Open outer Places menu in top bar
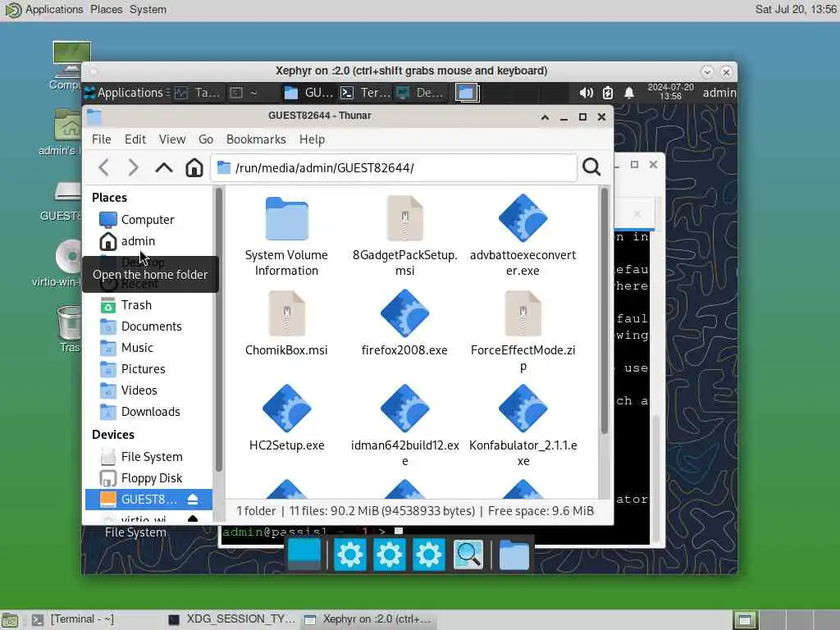Image resolution: width=840 pixels, height=630 pixels. tap(106, 10)
